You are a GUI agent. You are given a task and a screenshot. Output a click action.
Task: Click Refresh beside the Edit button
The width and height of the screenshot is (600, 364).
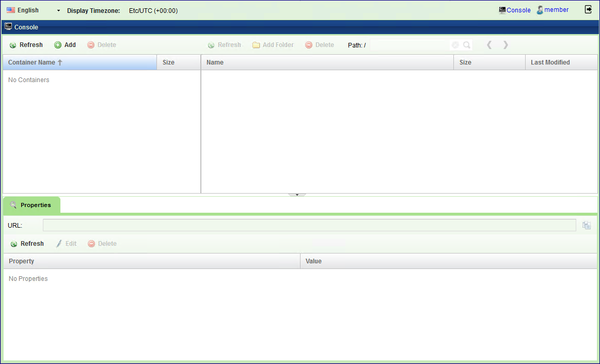(x=27, y=244)
